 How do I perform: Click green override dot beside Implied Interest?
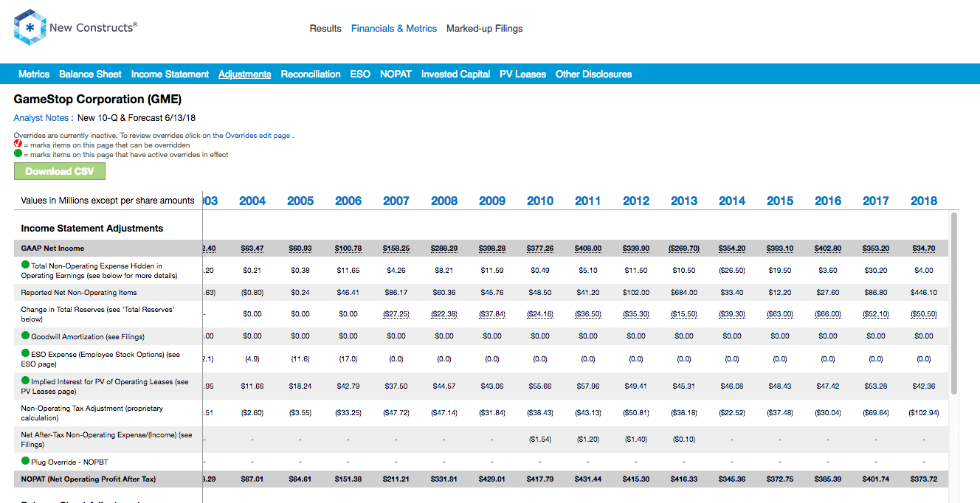25,381
